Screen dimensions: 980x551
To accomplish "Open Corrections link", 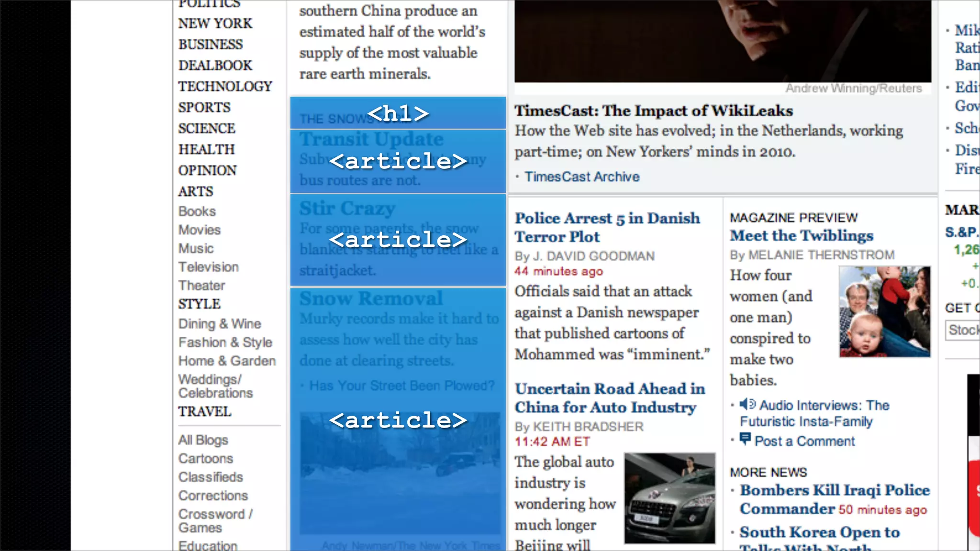I will click(x=213, y=496).
